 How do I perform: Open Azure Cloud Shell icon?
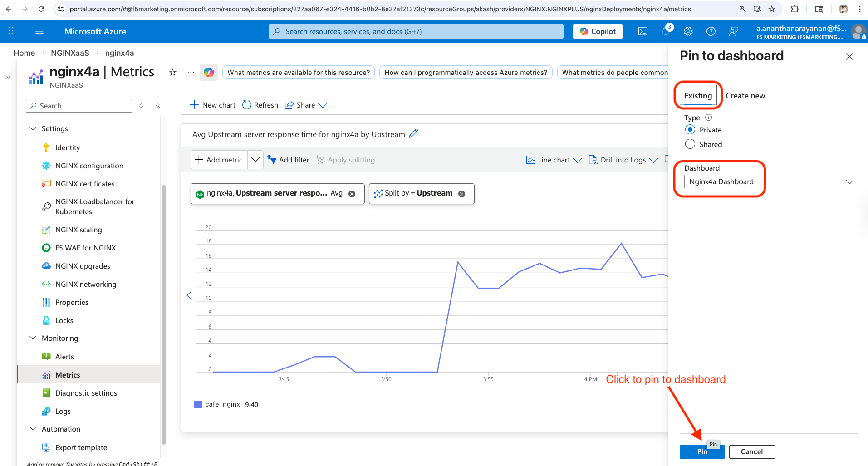643,31
